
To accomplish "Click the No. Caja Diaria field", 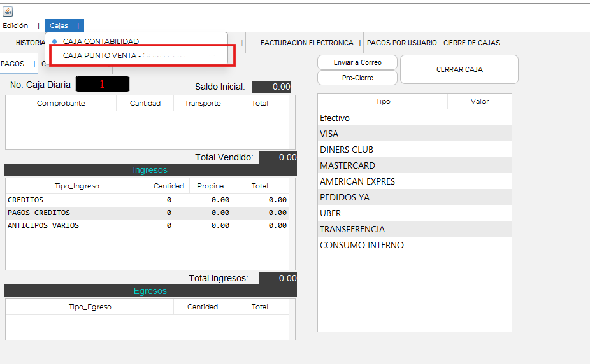I will point(102,84).
